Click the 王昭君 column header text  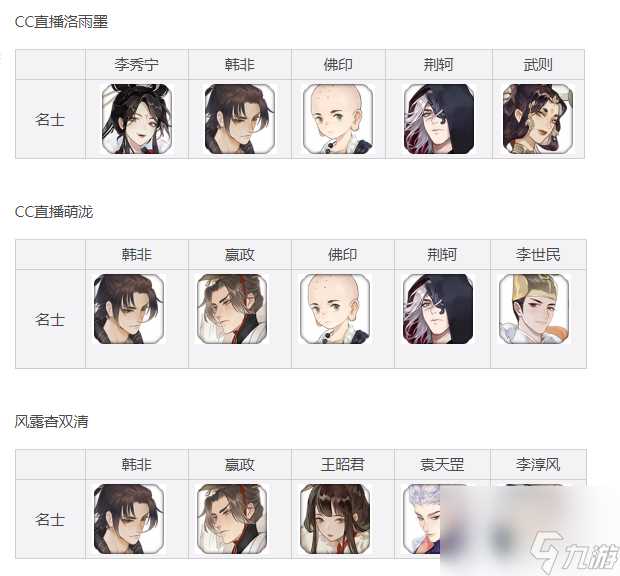[342, 464]
